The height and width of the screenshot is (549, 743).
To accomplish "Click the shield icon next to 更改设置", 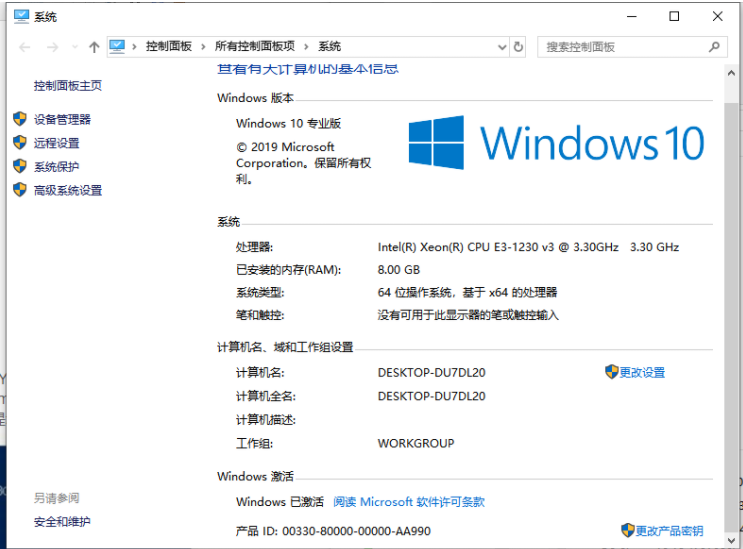I will pyautogui.click(x=612, y=372).
